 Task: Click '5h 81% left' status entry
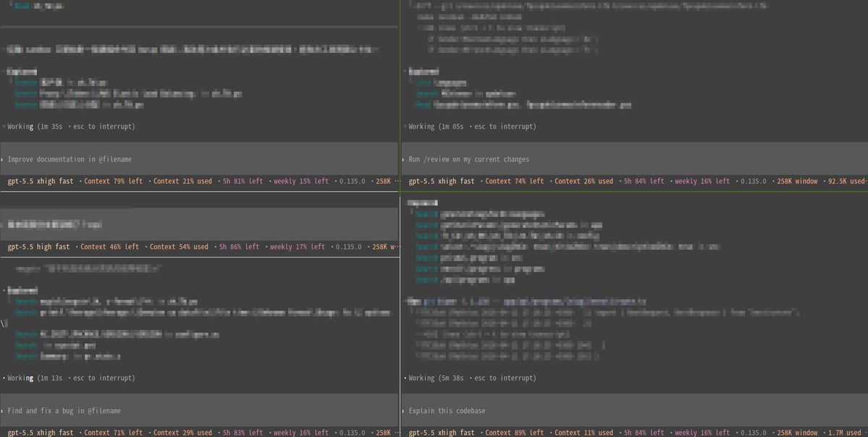[243, 182]
